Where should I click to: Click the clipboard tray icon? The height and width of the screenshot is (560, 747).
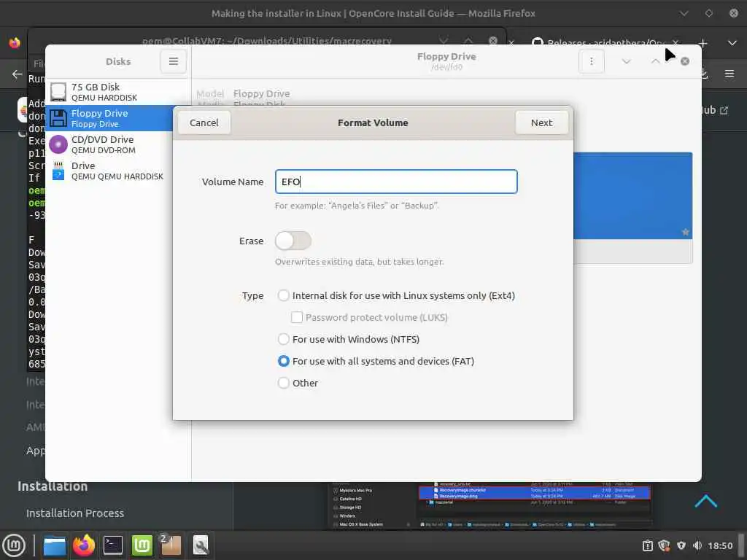click(x=648, y=545)
